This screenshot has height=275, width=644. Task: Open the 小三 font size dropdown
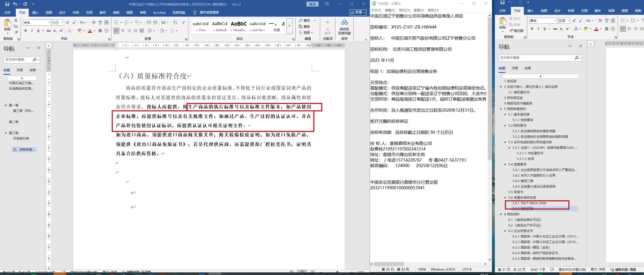(x=62, y=23)
